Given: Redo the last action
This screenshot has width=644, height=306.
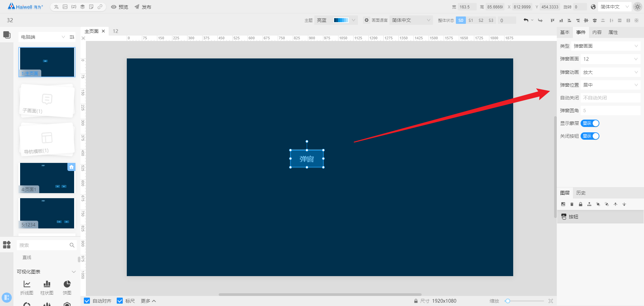Looking at the screenshot, I should [540, 20].
